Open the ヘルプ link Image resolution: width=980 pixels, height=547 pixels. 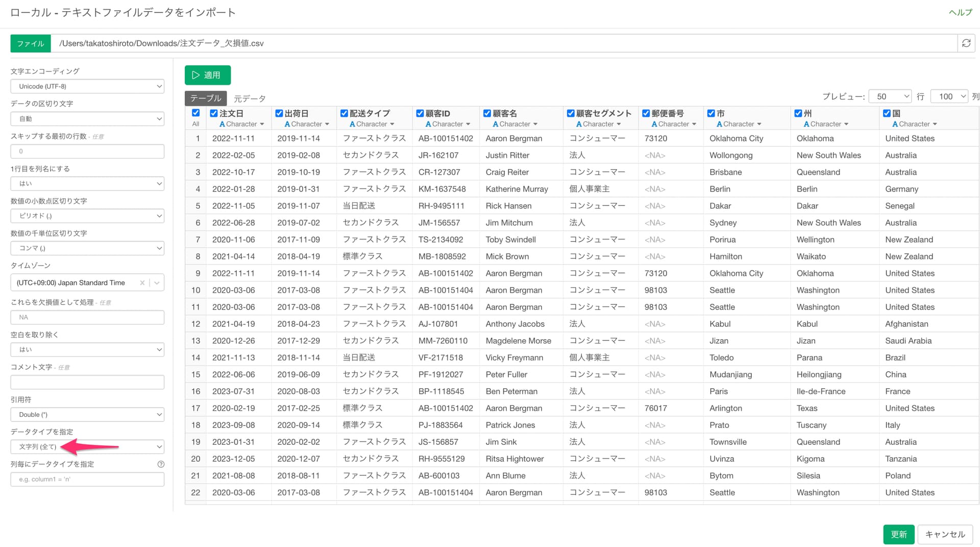961,12
